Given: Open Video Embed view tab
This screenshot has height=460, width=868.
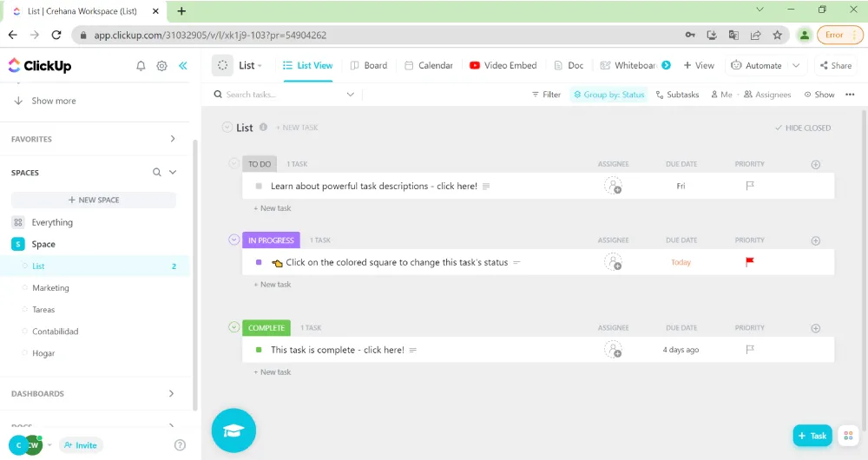Looking at the screenshot, I should coord(503,65).
